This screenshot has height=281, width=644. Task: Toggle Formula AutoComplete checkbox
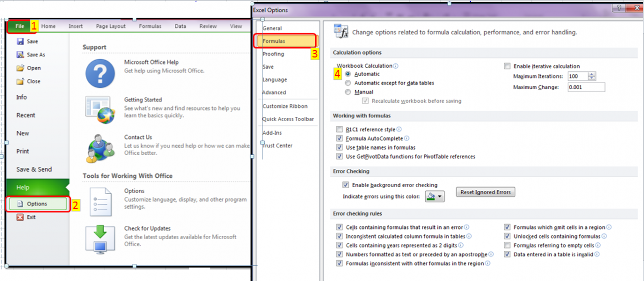point(339,138)
